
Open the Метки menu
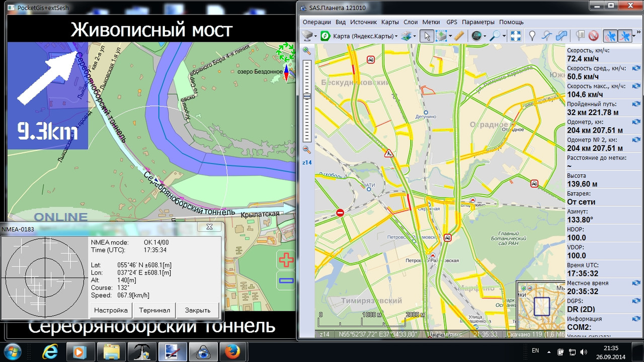tap(431, 22)
